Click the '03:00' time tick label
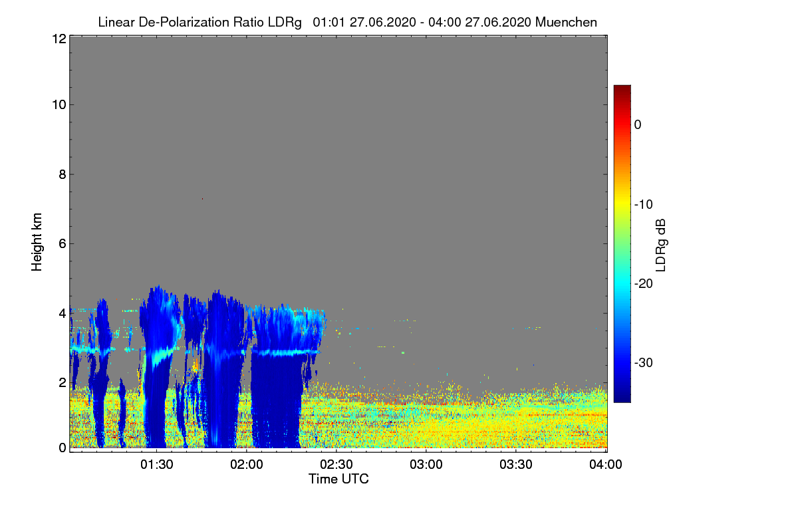 click(x=426, y=464)
